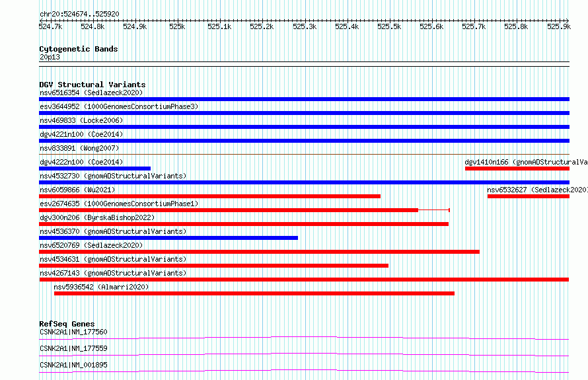This screenshot has height=380, width=588.
Task: Select the 20p13 cytogenetic band label
Action: click(x=50, y=57)
